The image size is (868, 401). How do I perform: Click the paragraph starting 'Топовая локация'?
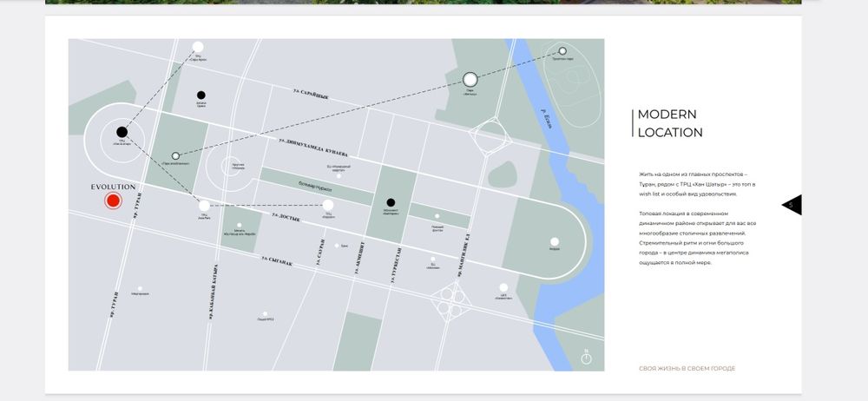tap(698, 238)
